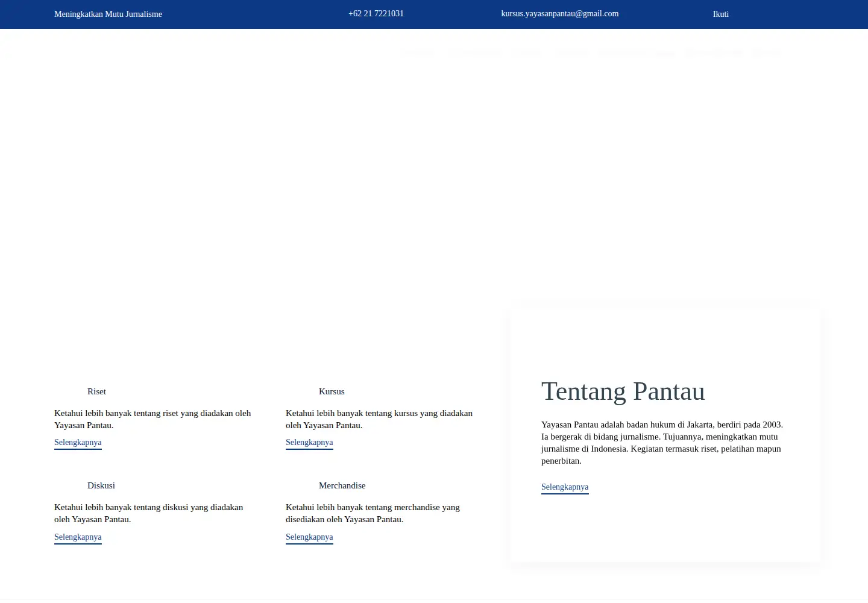Click the Merchandise heading
The height and width of the screenshot is (603, 868).
point(342,485)
